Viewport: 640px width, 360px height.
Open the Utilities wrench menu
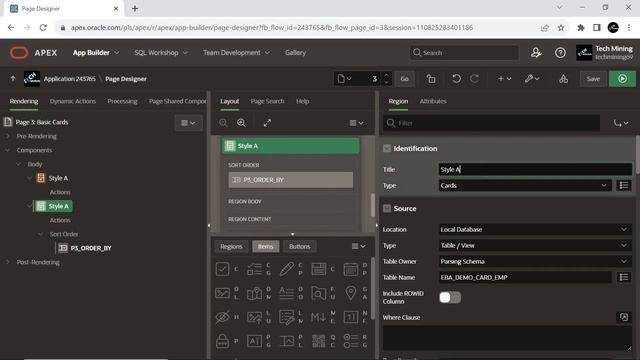pos(532,79)
